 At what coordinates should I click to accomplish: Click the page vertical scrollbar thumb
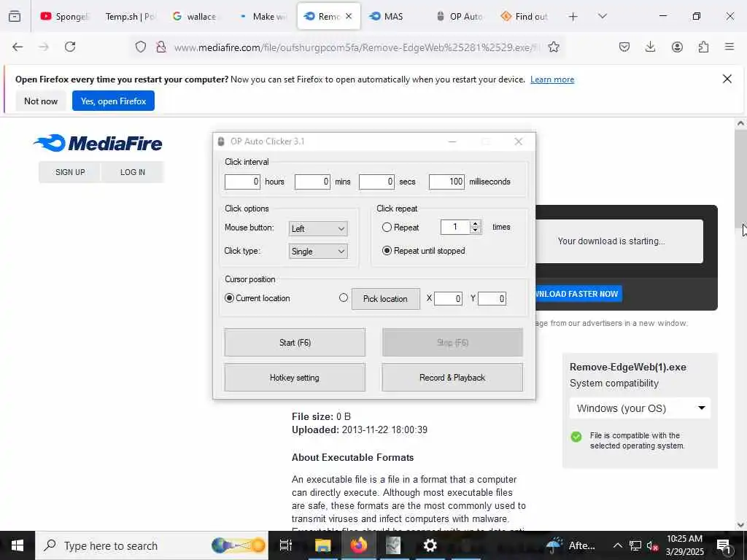pos(740,178)
